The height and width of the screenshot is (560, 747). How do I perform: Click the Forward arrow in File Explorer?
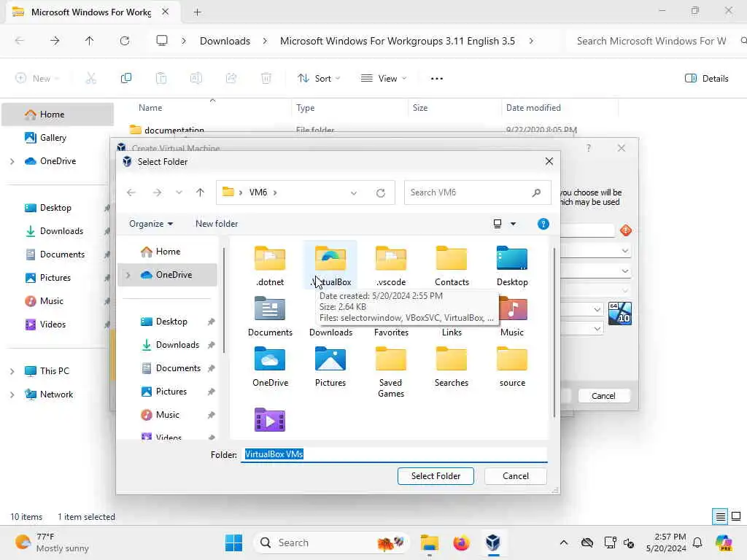pos(55,41)
